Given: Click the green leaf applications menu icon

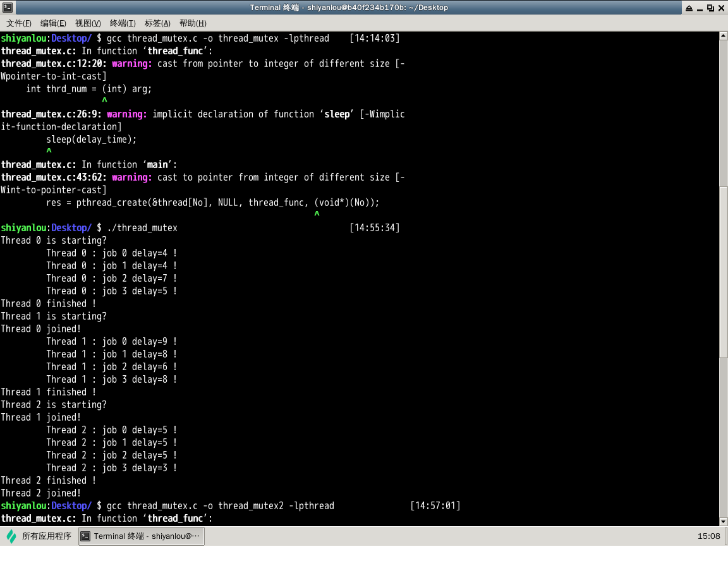Looking at the screenshot, I should click(x=11, y=536).
